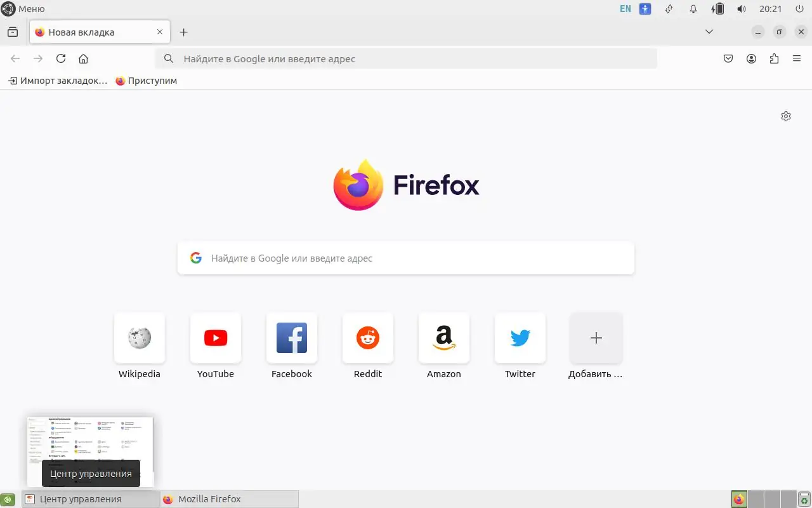Go forward one page in Firefox
The height and width of the screenshot is (508, 812).
(x=38, y=59)
